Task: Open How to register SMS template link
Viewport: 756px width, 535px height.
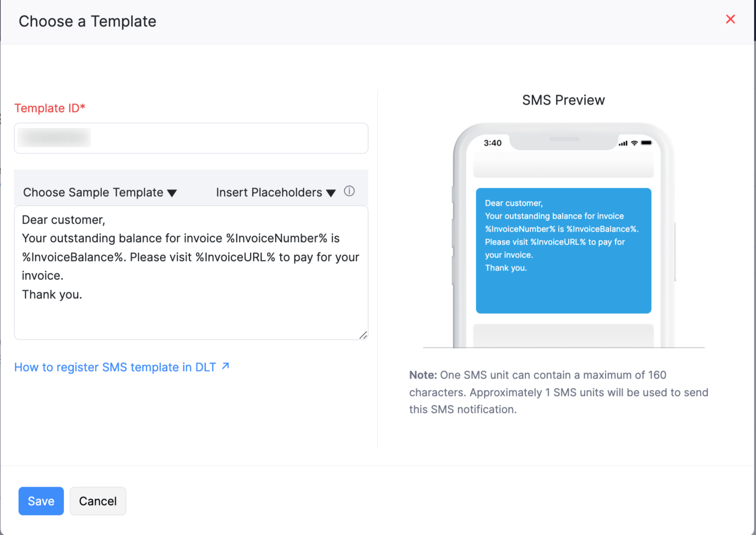Action: (x=115, y=367)
